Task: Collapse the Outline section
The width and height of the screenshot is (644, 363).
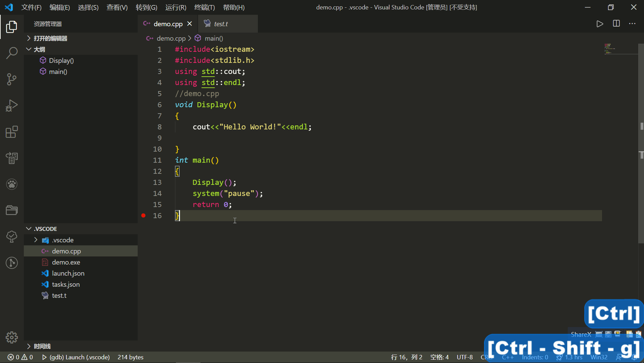Action: 81,49
